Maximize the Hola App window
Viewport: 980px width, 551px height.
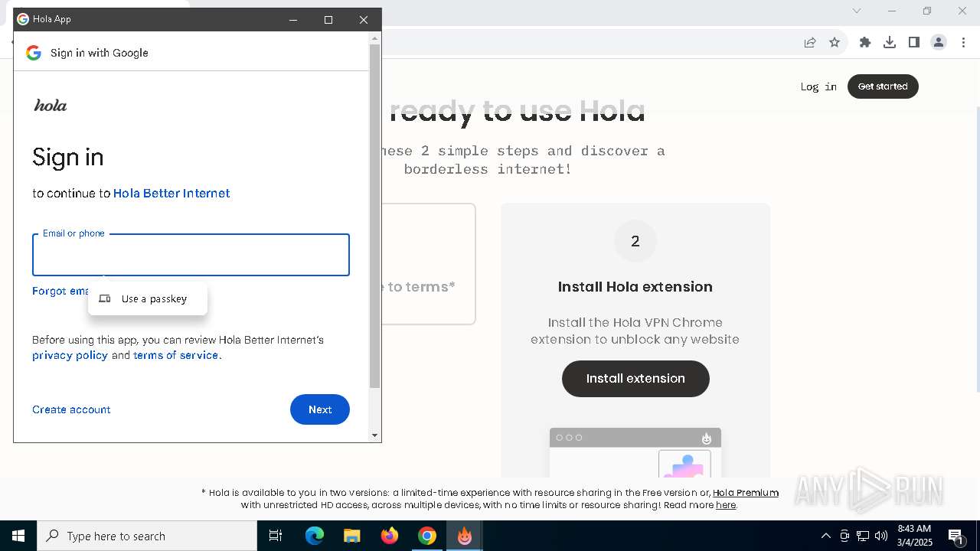point(328,20)
